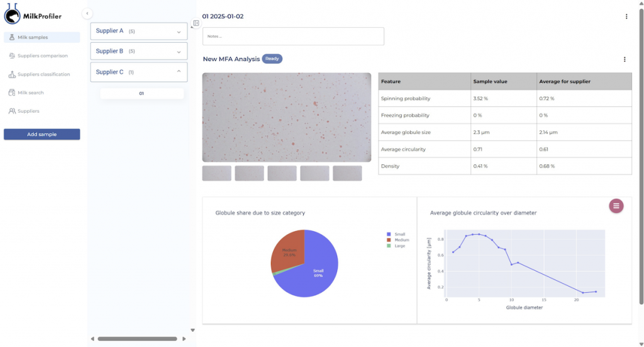Expand the Supplier A group

(x=139, y=31)
